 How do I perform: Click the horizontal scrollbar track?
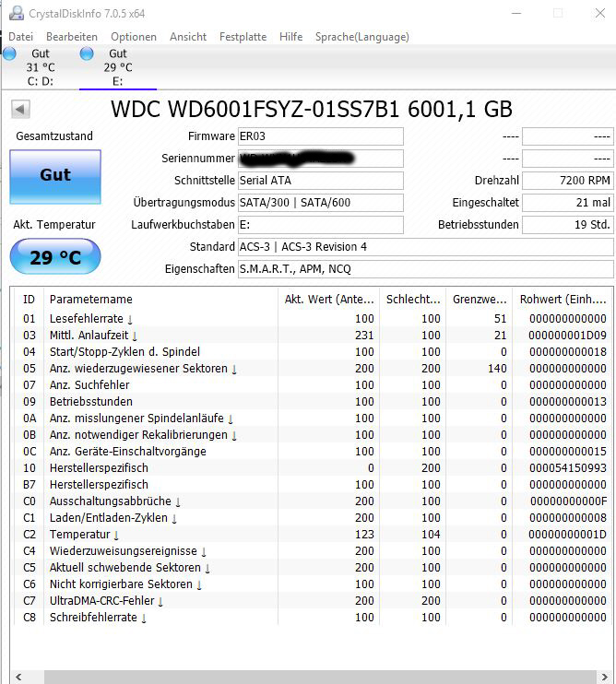coord(320,677)
